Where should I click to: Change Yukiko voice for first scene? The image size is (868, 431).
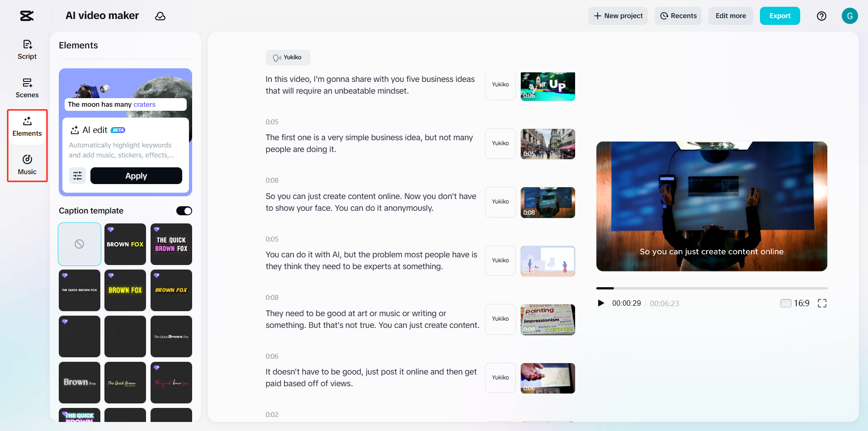point(500,85)
